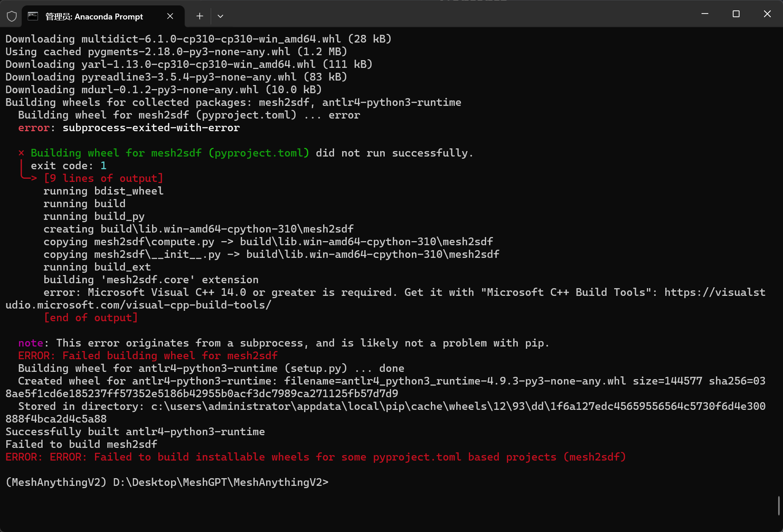Open the new tab profile dropdown
Screen dimensions: 783x532
(220, 16)
